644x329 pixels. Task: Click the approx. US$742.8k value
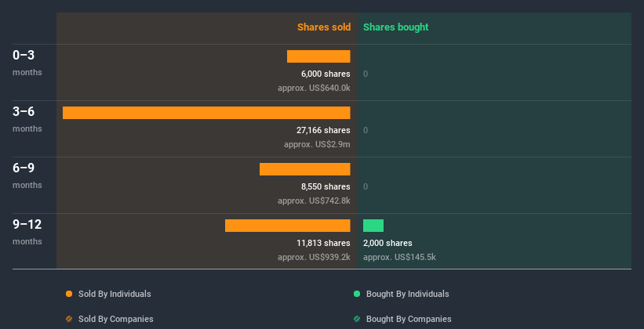point(314,201)
